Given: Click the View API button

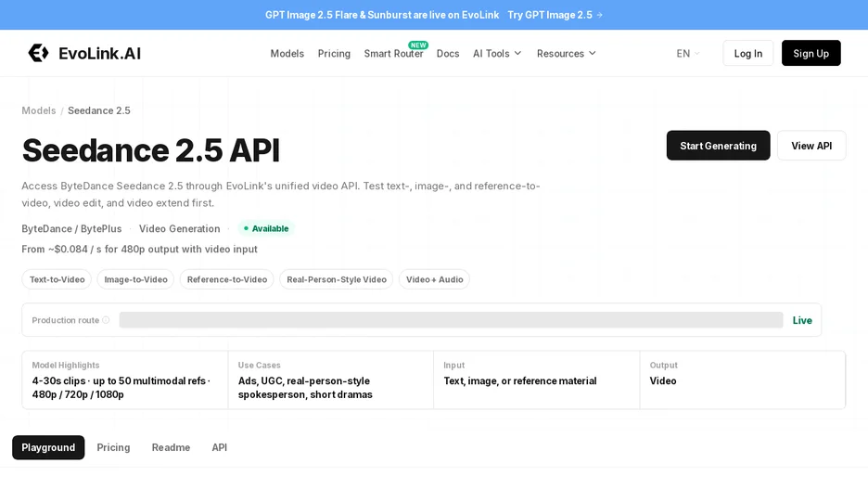Looking at the screenshot, I should tap(811, 146).
